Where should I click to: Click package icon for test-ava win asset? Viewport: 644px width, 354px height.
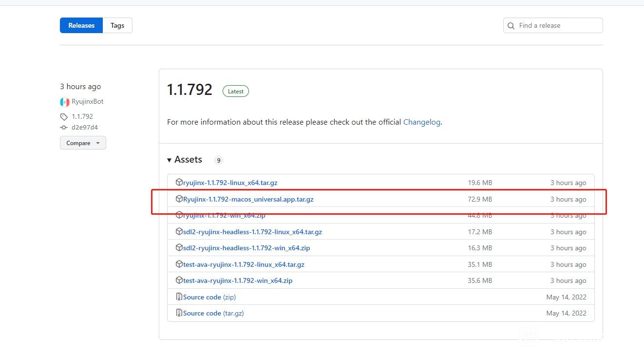179,280
